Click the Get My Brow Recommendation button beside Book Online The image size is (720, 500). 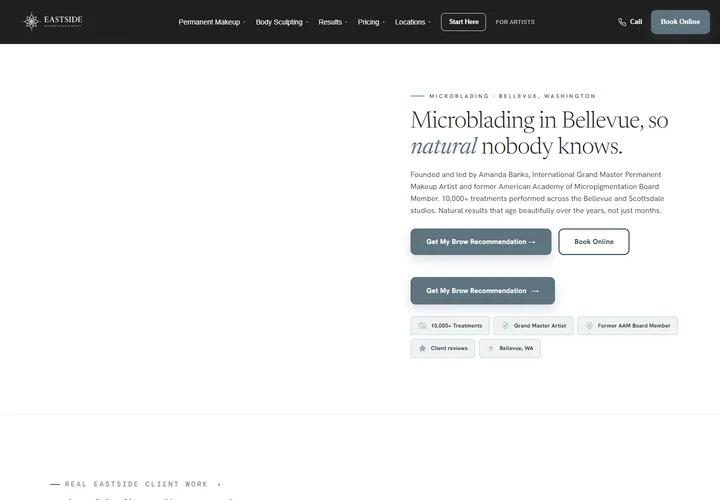tap(481, 242)
